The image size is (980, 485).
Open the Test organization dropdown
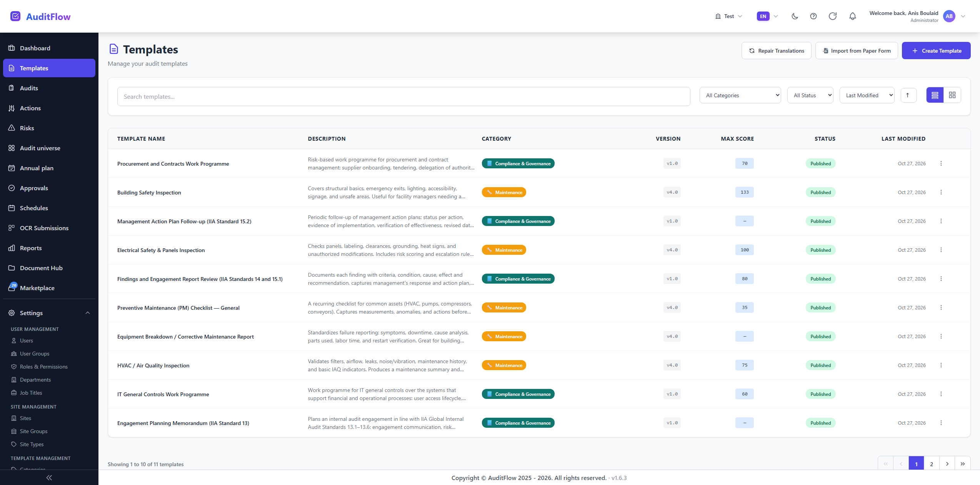(x=728, y=16)
